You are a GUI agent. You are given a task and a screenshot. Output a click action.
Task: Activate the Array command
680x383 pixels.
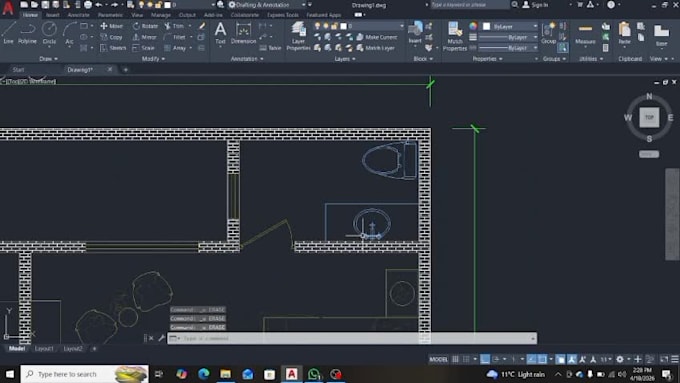click(x=175, y=48)
